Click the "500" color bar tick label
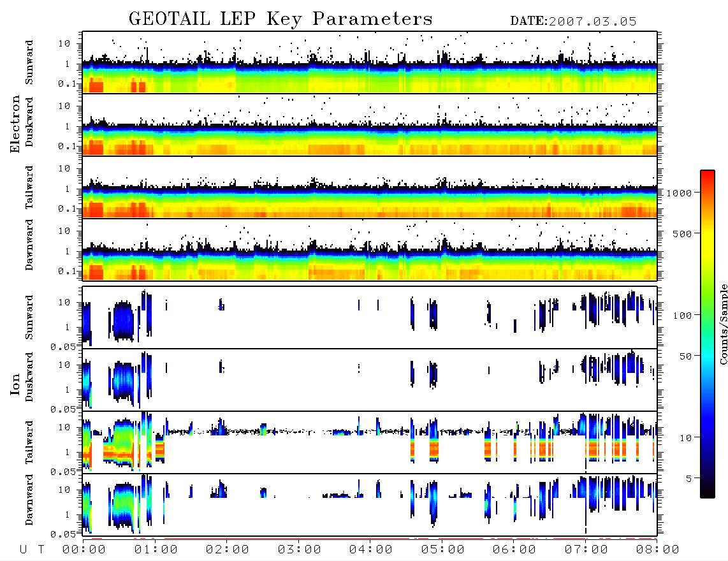Image resolution: width=728 pixels, height=561 pixels. (682, 233)
